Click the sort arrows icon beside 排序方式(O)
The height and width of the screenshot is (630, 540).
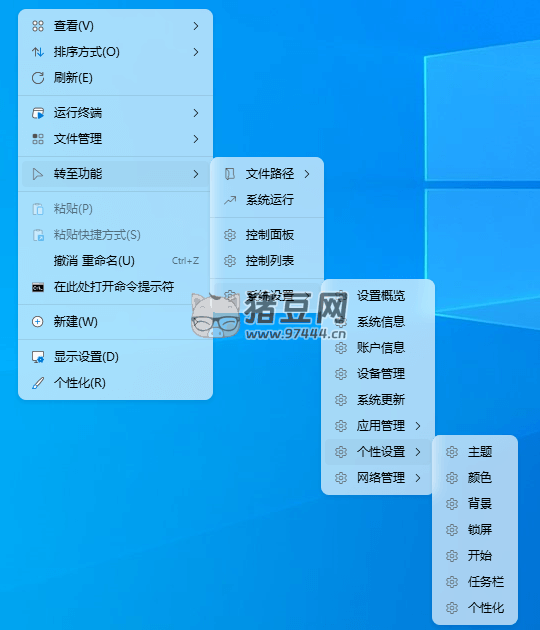[x=38, y=52]
